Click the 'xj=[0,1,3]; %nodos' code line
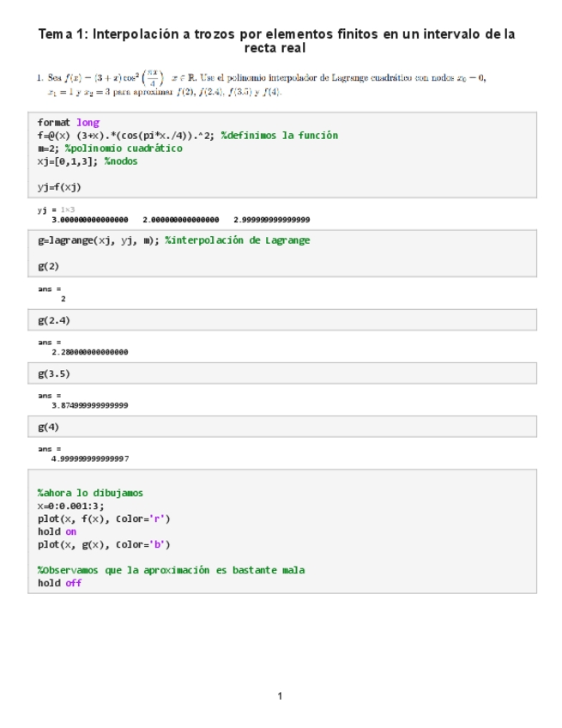The image size is (562, 728). 87,161
